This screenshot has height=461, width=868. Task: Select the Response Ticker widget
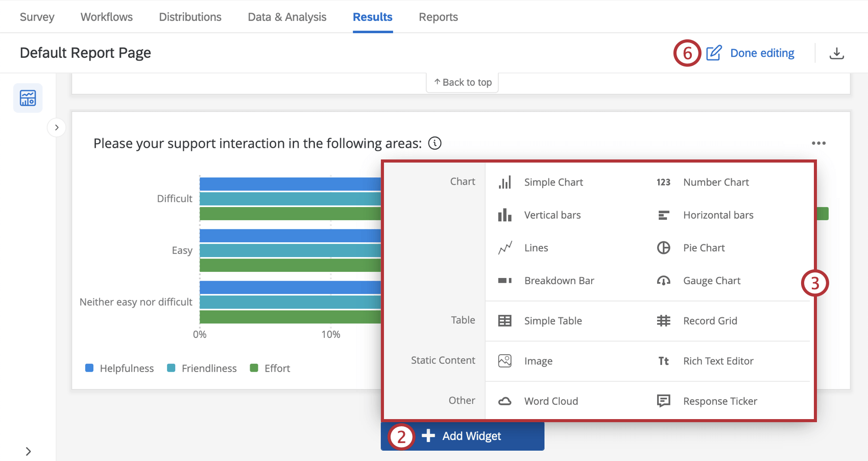point(720,401)
